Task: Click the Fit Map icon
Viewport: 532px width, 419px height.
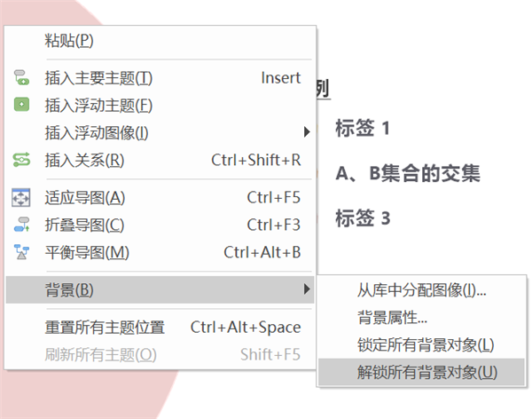Action: click(21, 197)
